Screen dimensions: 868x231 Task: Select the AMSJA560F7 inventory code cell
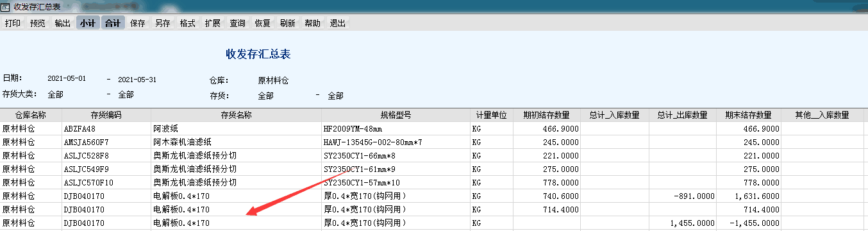(106, 142)
